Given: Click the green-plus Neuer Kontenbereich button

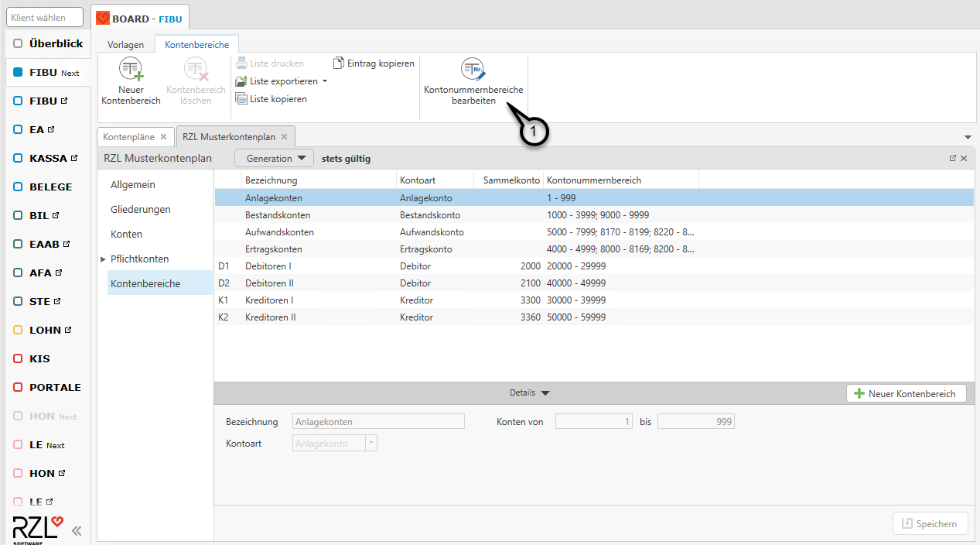Looking at the screenshot, I should point(906,394).
